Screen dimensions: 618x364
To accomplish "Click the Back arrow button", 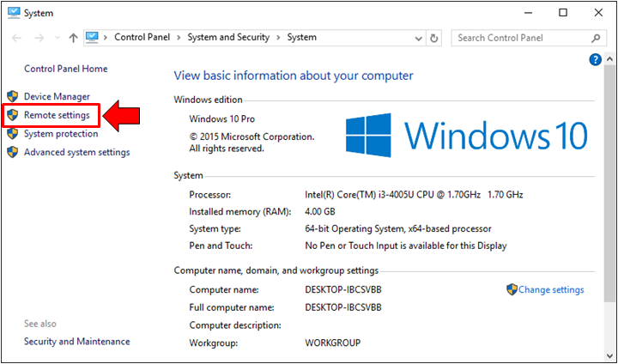I will point(16,39).
